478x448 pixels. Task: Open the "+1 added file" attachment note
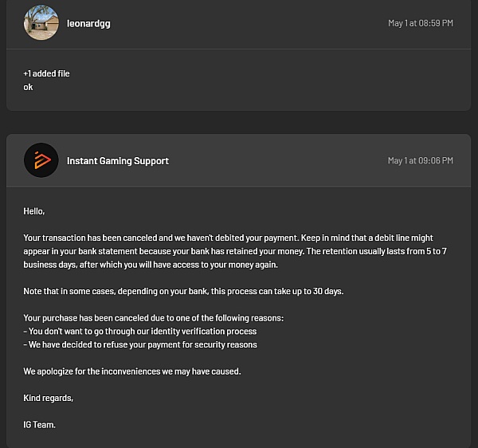coord(46,73)
